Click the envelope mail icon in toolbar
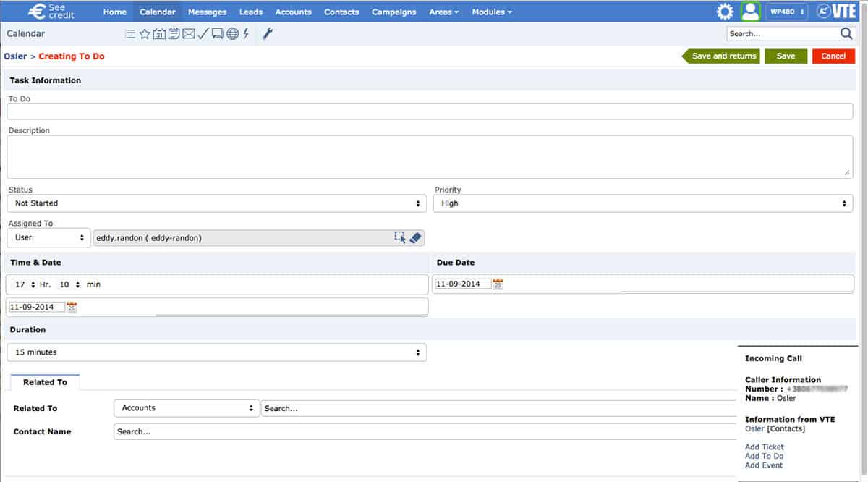Viewport: 868px width, 482px height. click(x=189, y=34)
